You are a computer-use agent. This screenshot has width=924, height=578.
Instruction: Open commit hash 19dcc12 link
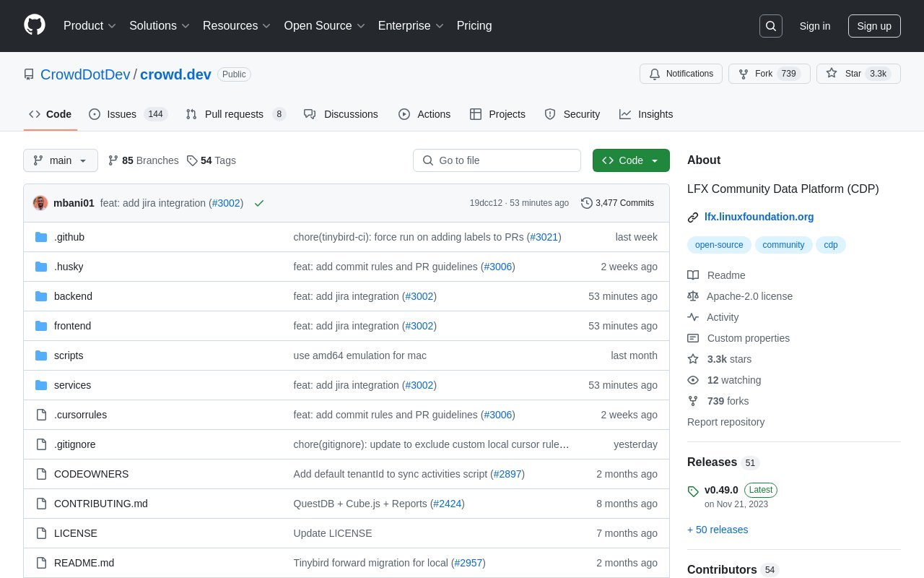pyautogui.click(x=486, y=203)
